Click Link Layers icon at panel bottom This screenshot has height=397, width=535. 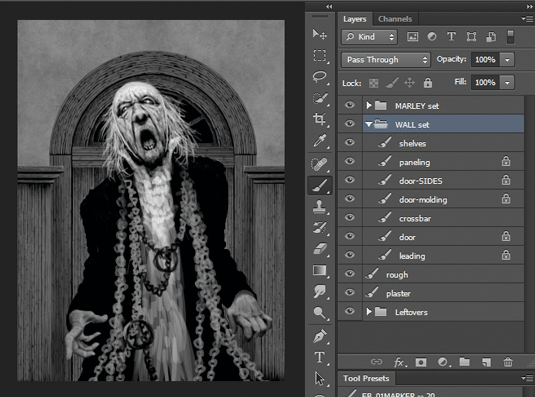point(376,362)
